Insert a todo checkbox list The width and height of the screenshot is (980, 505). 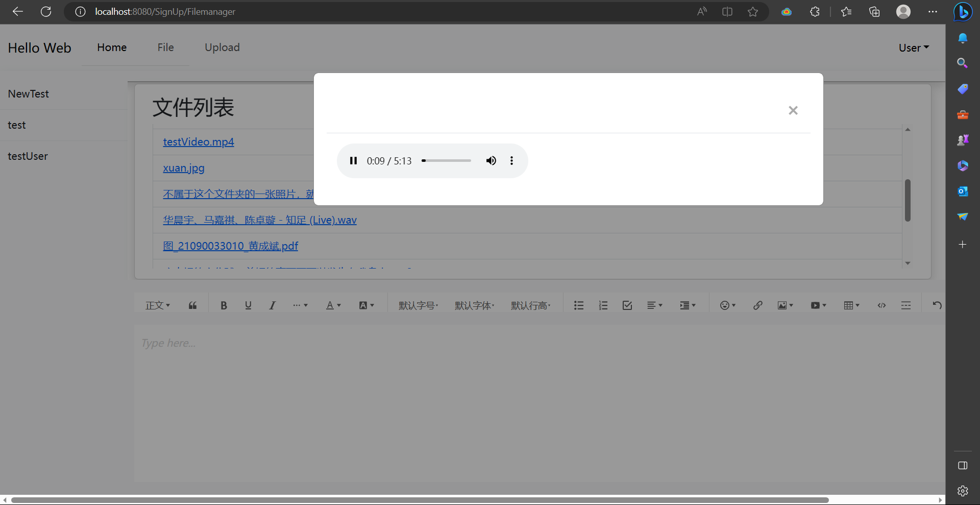[627, 305]
